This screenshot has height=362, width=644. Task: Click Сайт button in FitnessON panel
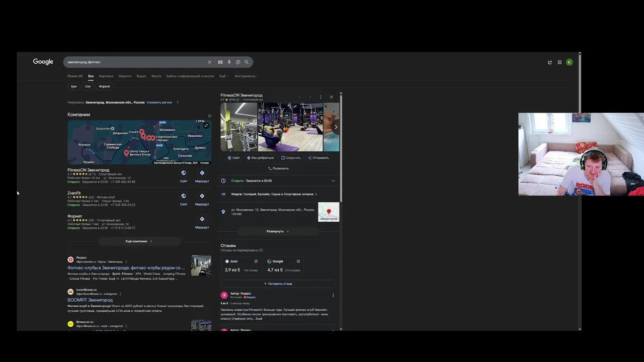[x=233, y=158]
